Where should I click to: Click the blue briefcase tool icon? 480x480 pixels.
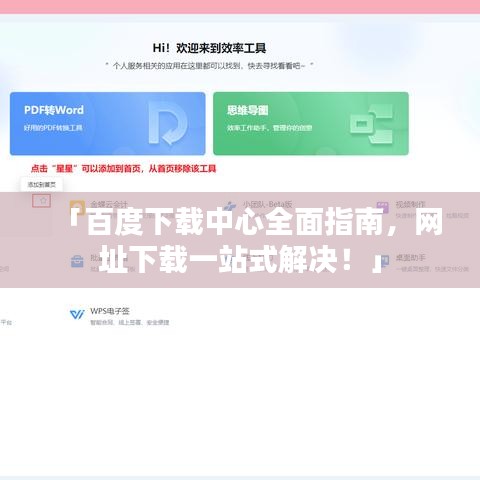click(77, 261)
